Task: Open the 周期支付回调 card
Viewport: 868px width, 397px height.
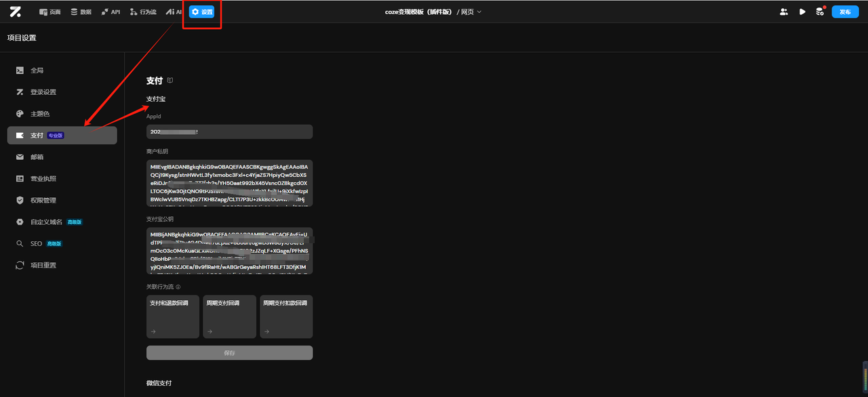Action: pos(230,316)
